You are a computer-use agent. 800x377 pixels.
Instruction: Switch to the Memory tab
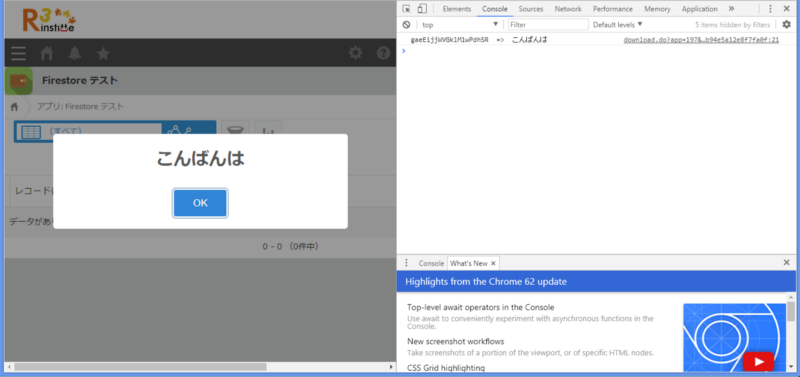(x=657, y=9)
